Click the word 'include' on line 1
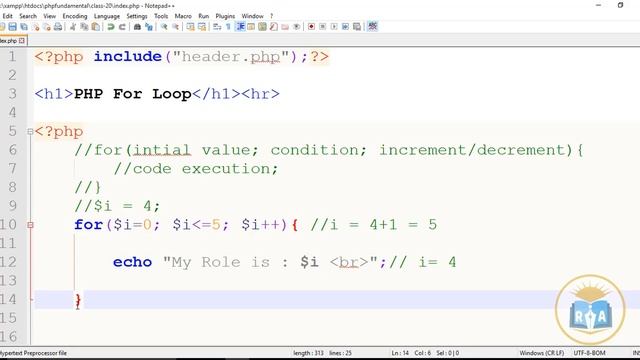Image resolution: width=640 pixels, height=360 pixels. (x=128, y=56)
